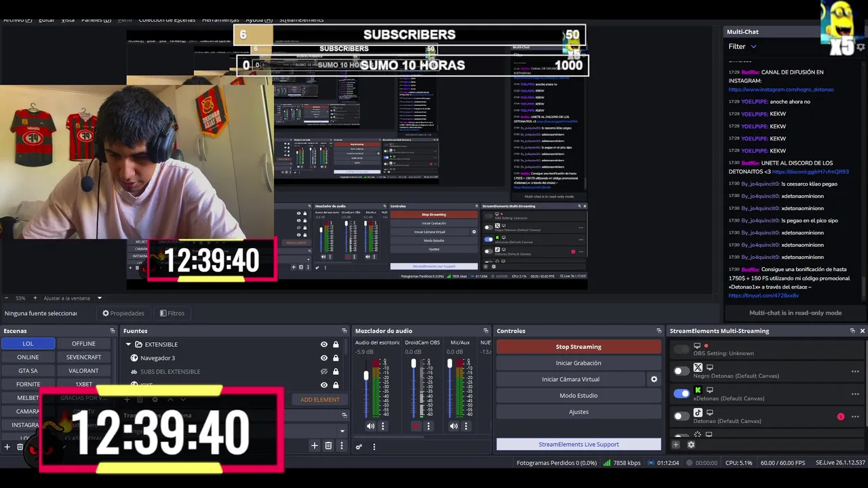
Task: Open source Filtros button
Action: coord(172,313)
